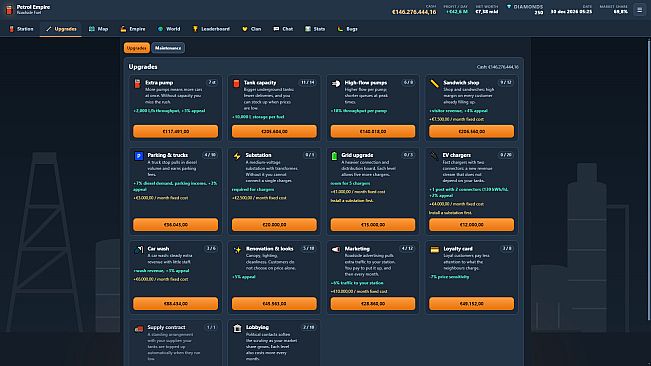Viewport: 651px width, 366px height.
Task: Open the hamburger menu at top right
Action: pos(639,10)
